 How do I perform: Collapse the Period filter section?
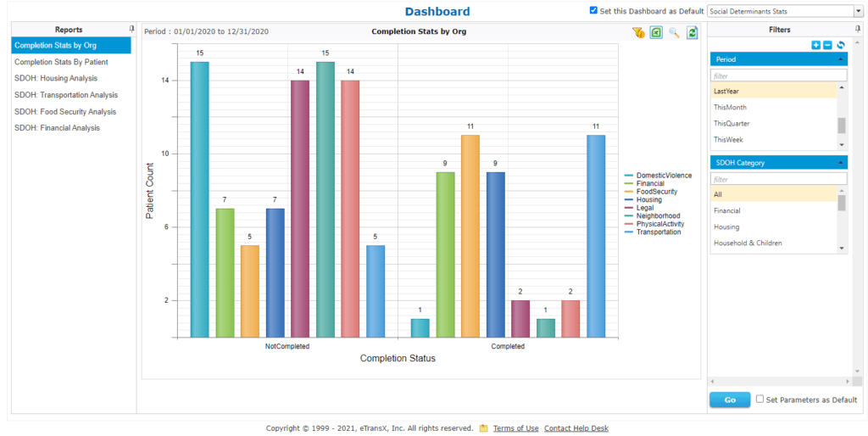coord(840,60)
